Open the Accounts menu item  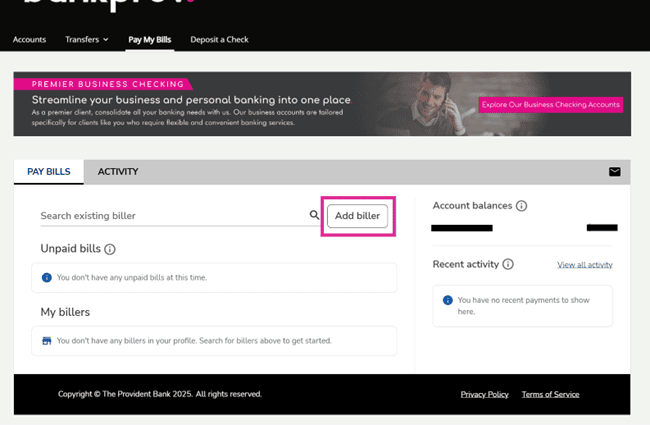30,40
